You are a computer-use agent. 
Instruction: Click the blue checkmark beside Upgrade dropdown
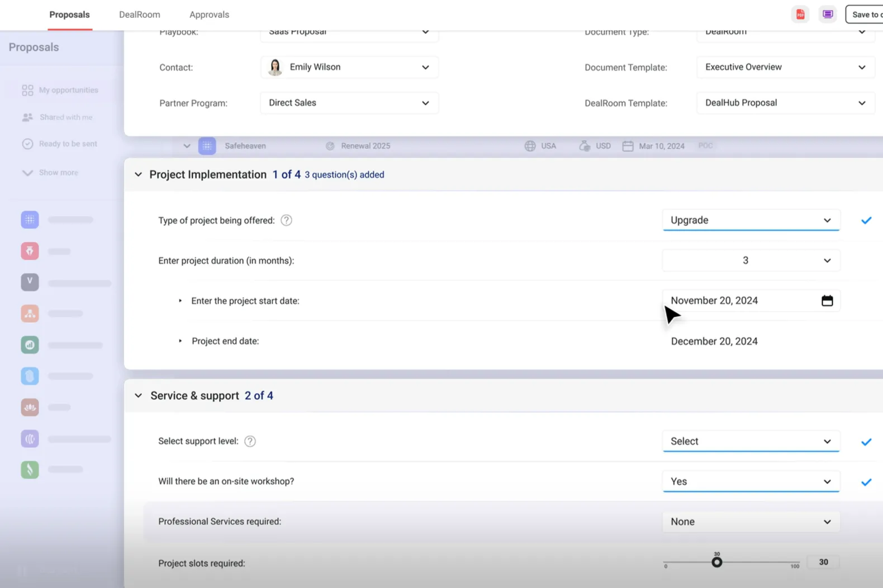(866, 221)
